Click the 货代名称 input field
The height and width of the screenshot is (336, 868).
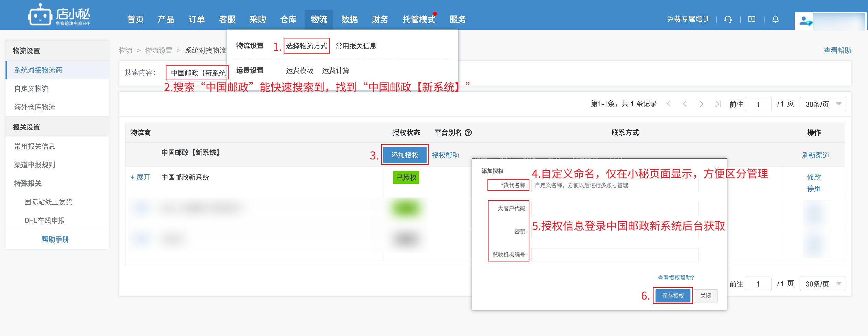615,186
